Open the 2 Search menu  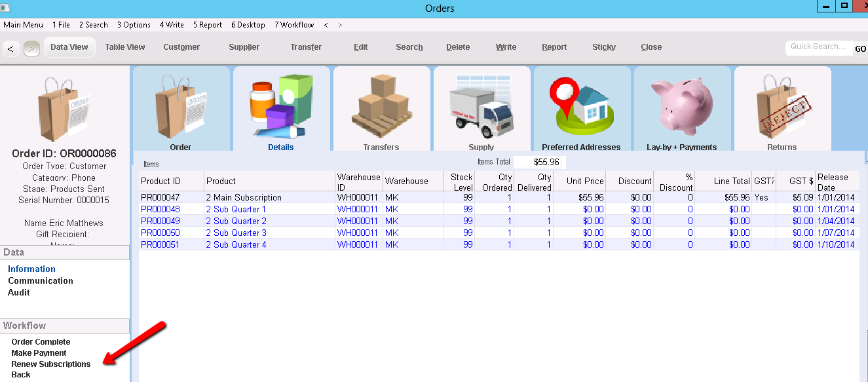pos(94,25)
